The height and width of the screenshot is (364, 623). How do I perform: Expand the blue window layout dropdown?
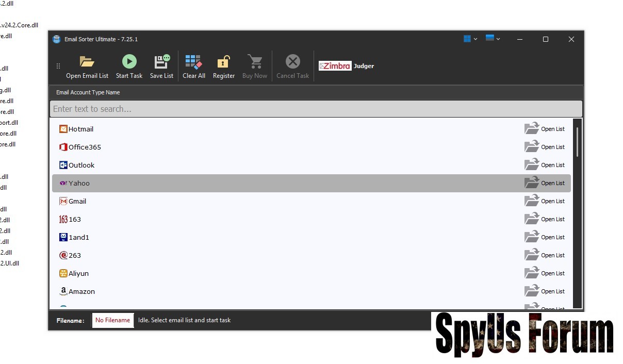(x=493, y=39)
